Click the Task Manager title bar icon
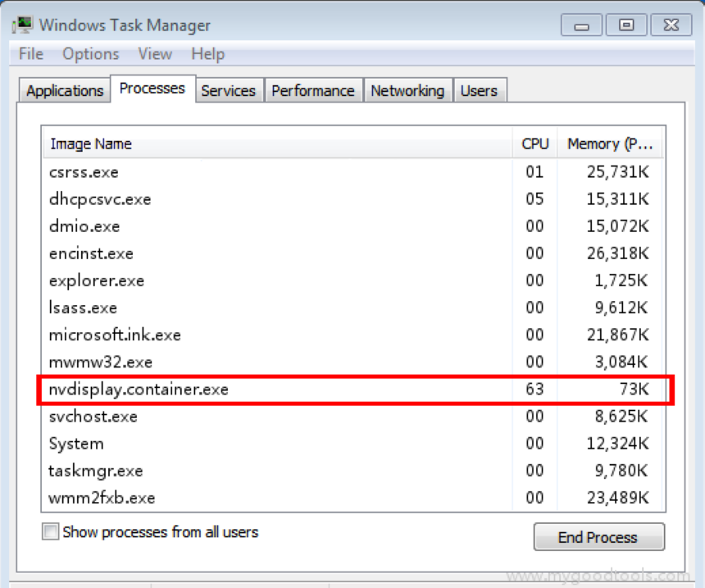Image resolution: width=705 pixels, height=588 pixels. pyautogui.click(x=22, y=25)
